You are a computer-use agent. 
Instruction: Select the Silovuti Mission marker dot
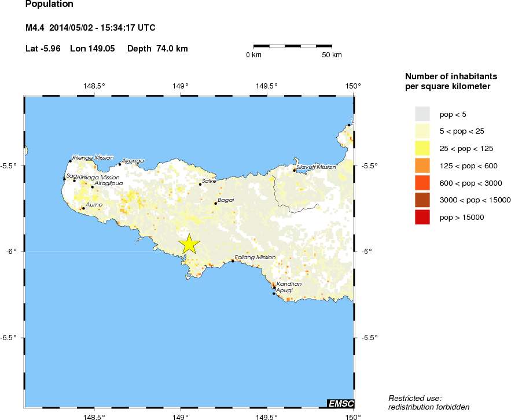294,170
